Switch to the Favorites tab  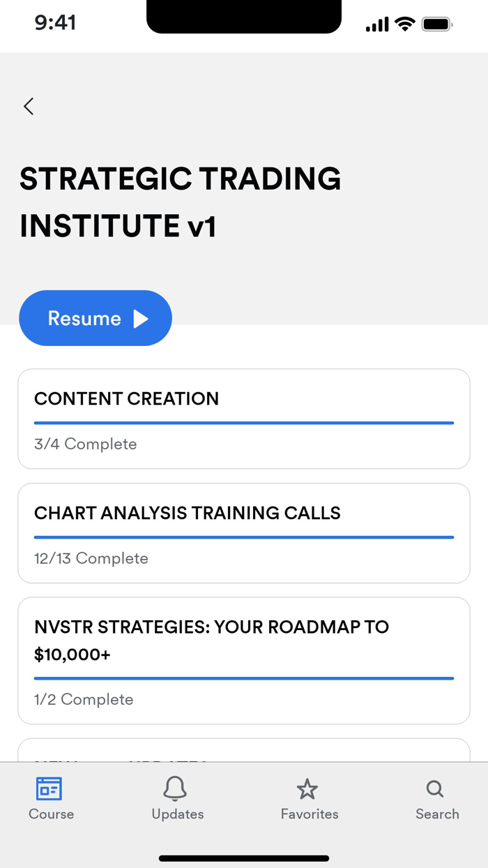point(307,799)
